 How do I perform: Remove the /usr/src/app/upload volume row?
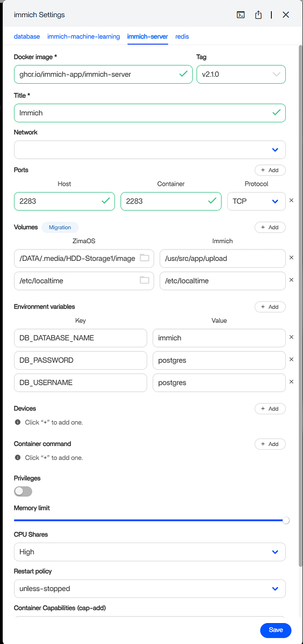(x=292, y=258)
